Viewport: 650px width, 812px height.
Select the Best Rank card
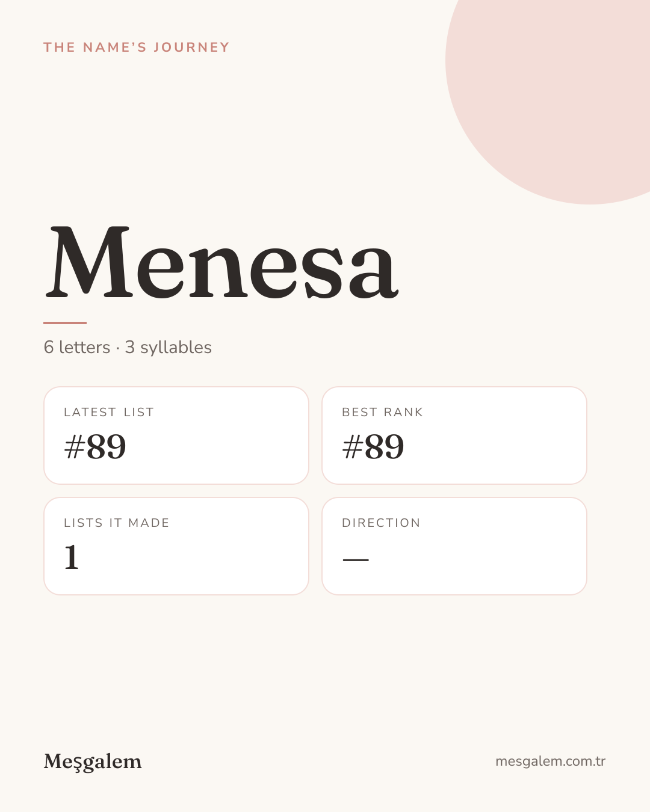coord(454,435)
